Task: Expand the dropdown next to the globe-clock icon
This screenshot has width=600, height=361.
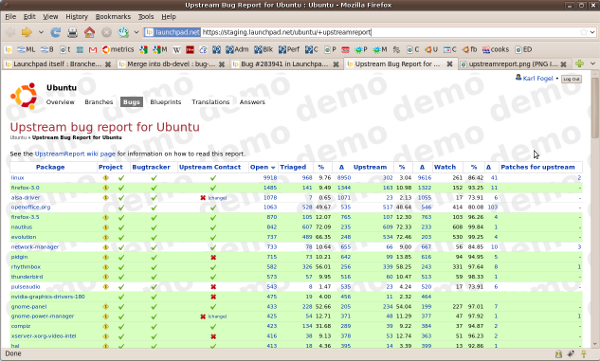Action: pos(136,32)
